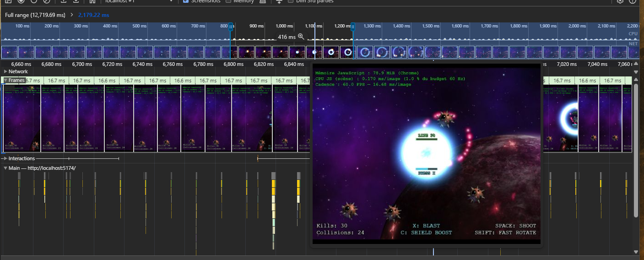Image resolution: width=644 pixels, height=260 pixels.
Task: Click the vertical scrollbar of the timeline tracks
Action: click(x=636, y=151)
